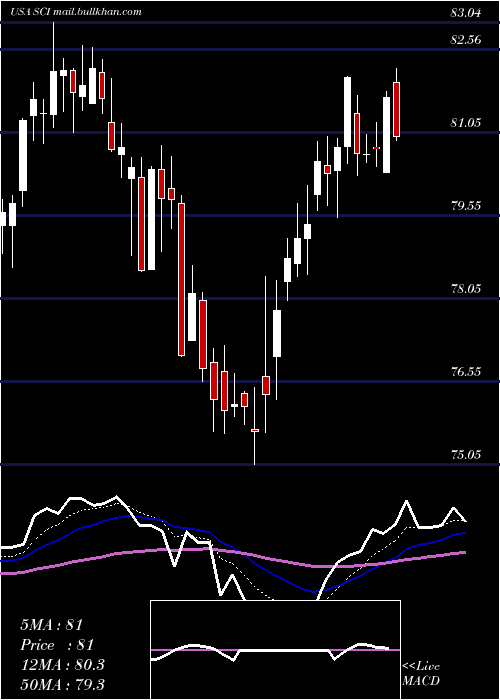Click the 78.05 price axis label
The height and width of the screenshot is (700, 500).
[466, 289]
